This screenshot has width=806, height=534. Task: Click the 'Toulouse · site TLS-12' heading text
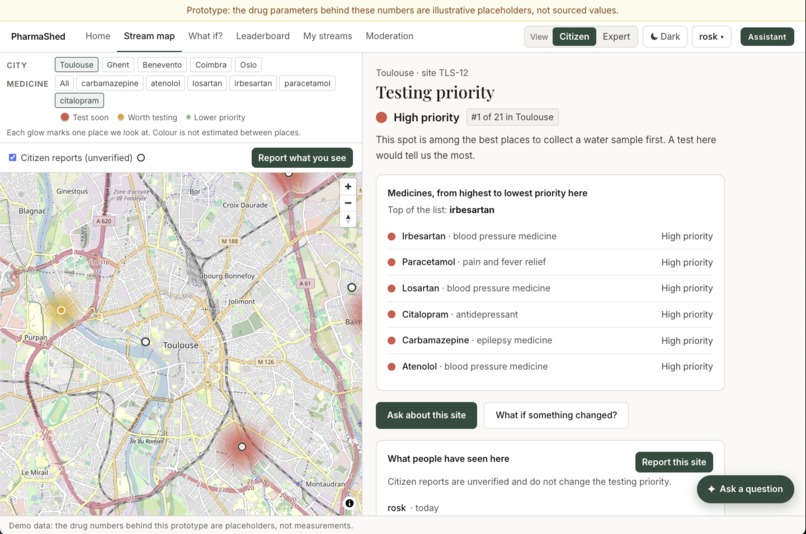click(422, 73)
